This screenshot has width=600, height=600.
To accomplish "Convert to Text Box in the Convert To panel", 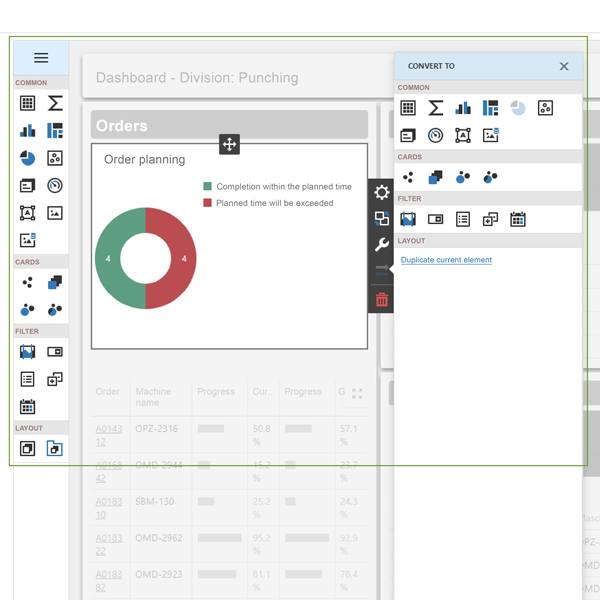I will 463,135.
